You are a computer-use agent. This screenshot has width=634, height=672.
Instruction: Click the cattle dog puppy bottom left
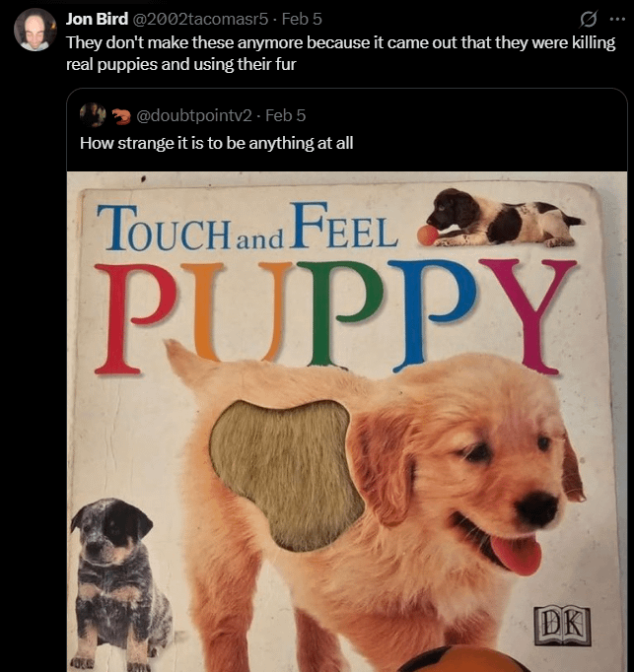122,583
